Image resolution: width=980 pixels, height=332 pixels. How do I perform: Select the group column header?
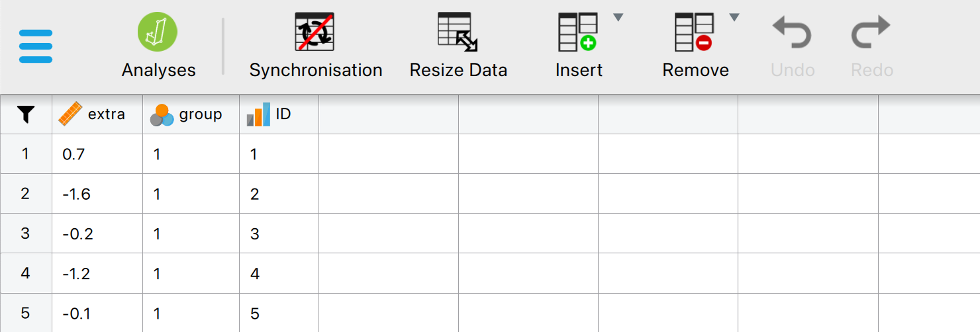pos(200,114)
